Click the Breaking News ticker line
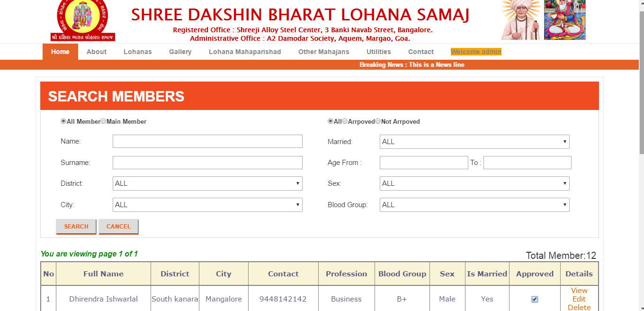Image resolution: width=644 pixels, height=311 pixels. pos(412,64)
